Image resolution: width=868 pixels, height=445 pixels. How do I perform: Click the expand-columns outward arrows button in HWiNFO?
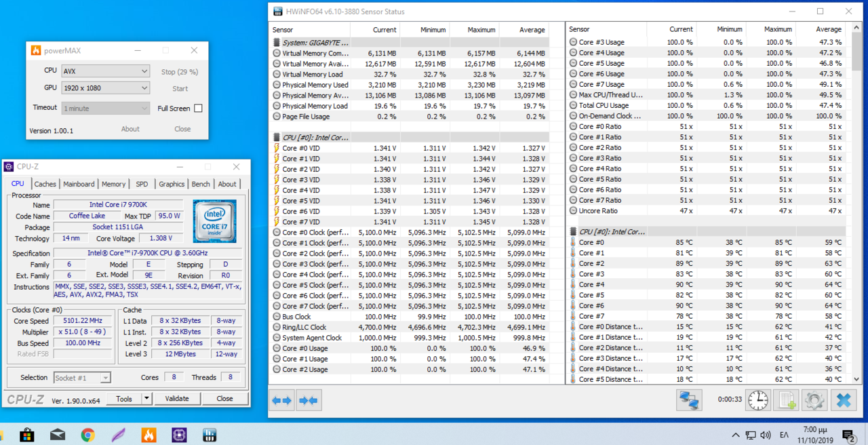281,400
